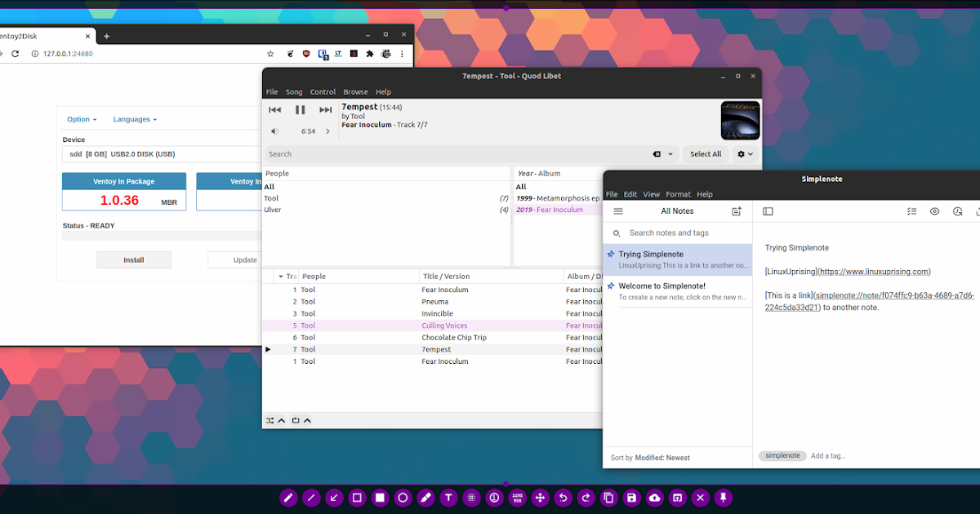Select the marker highlighter tool
This screenshot has width=980, height=514.
[425, 498]
